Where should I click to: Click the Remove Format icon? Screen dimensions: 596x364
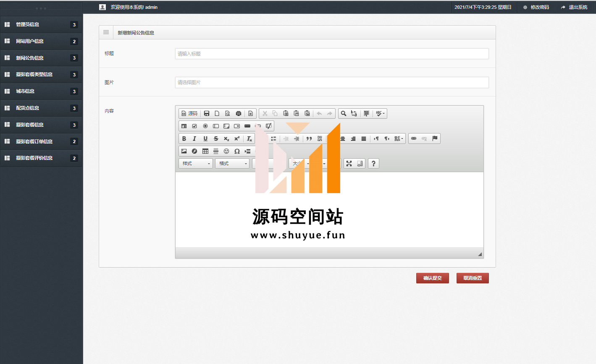[249, 139]
